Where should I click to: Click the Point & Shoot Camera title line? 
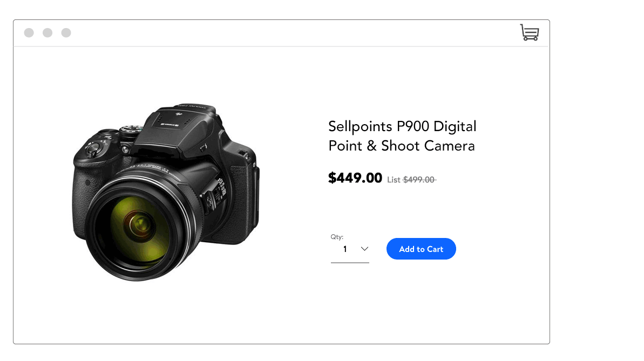pyautogui.click(x=402, y=146)
